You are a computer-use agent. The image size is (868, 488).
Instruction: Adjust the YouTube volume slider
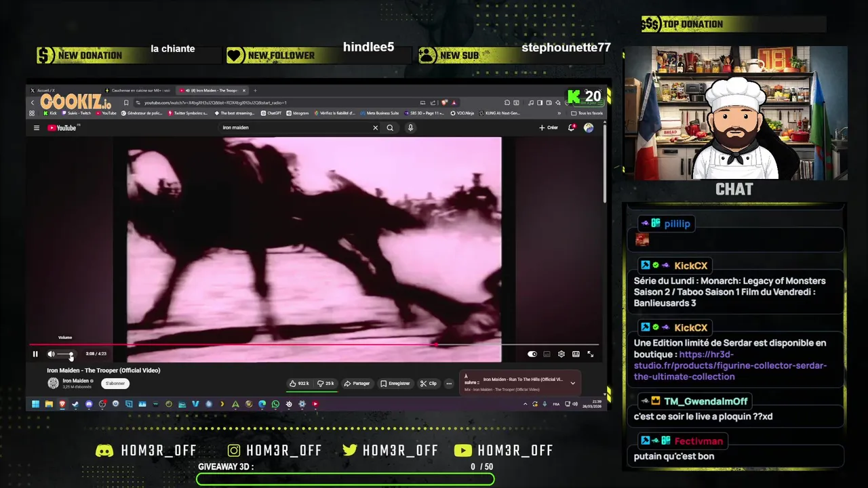tap(65, 354)
